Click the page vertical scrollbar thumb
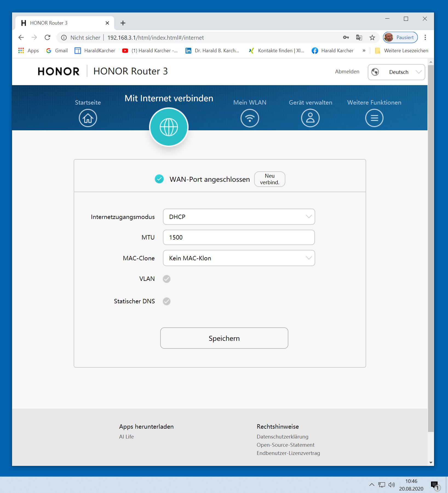This screenshot has width=448, height=493. click(431, 248)
